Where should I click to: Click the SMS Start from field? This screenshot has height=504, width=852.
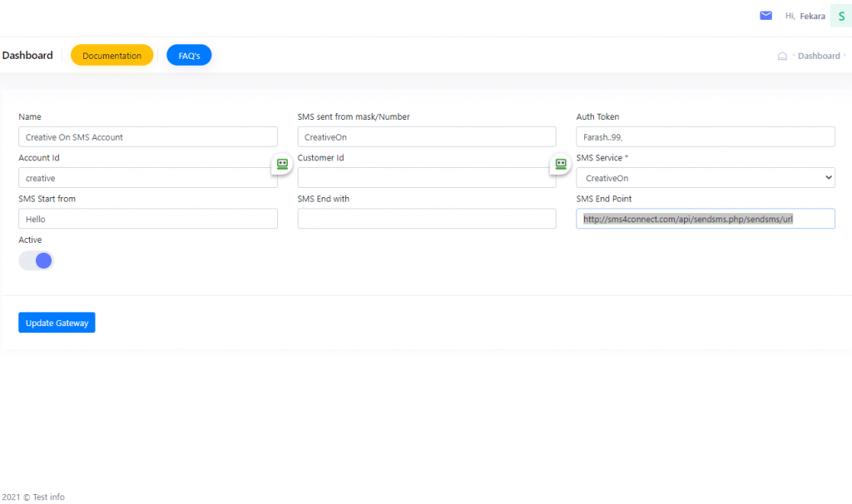click(147, 219)
